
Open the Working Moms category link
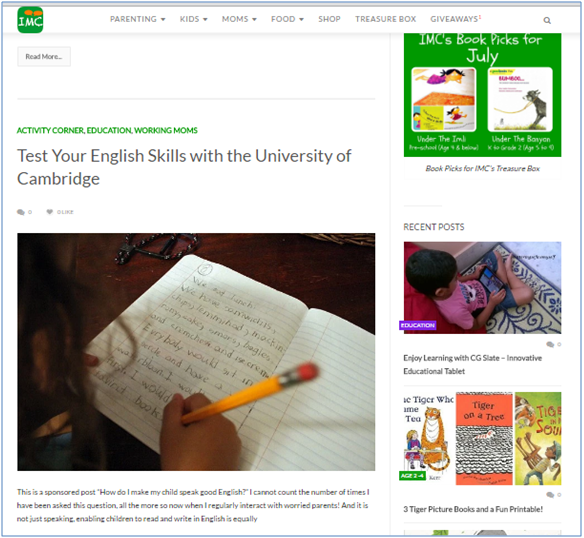tap(166, 130)
